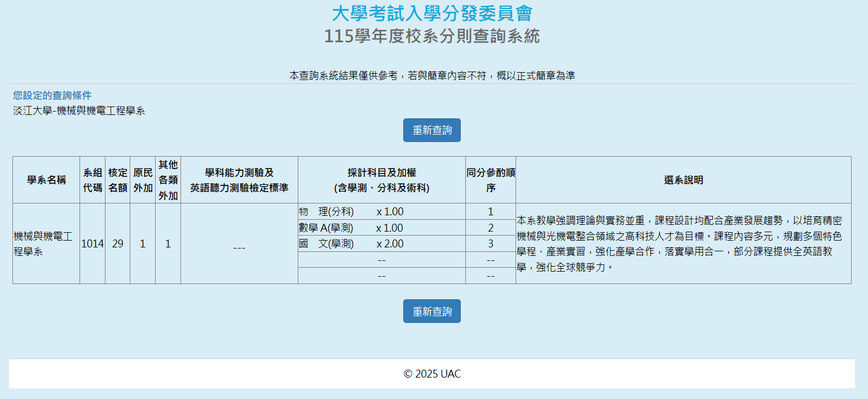Click the 淡江大學-機械與機電工程學系 query condition text
Viewport: 868px width, 399px height.
pos(79,111)
